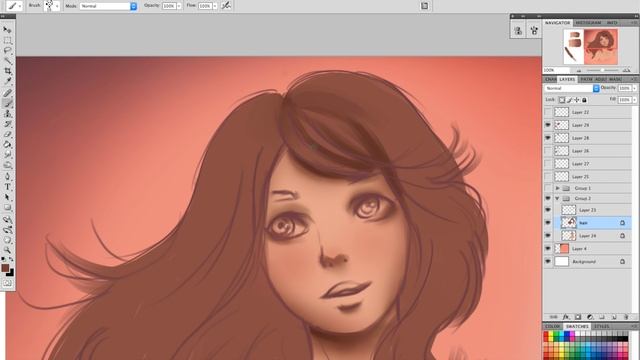Viewport: 640px width, 360px height.
Task: Toggle Quick Mask mode icon
Action: [x=7, y=283]
